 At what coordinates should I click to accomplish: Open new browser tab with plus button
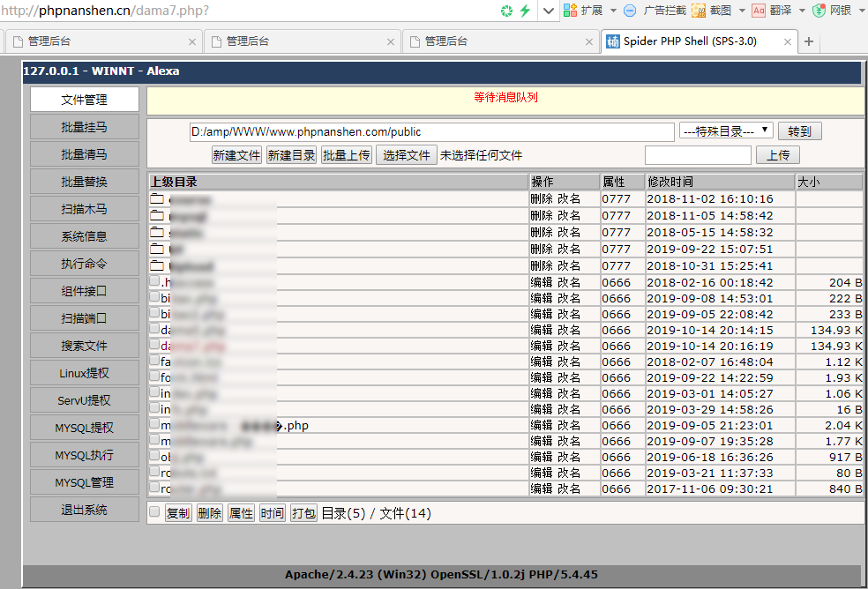(x=809, y=41)
